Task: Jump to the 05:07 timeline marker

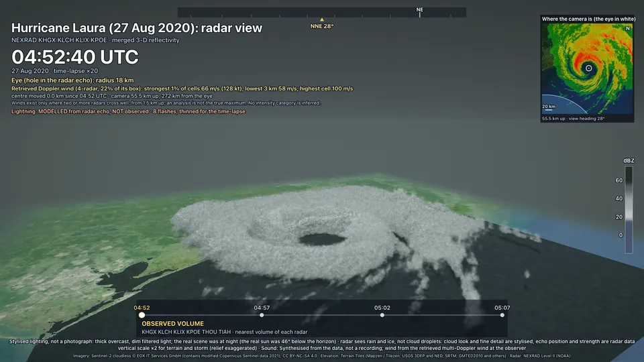Action: [502, 315]
